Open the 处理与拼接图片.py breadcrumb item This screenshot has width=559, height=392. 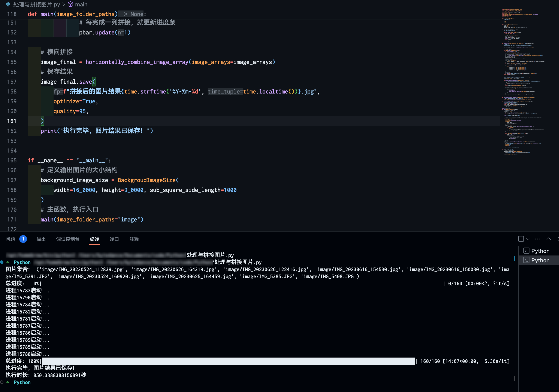pos(37,4)
